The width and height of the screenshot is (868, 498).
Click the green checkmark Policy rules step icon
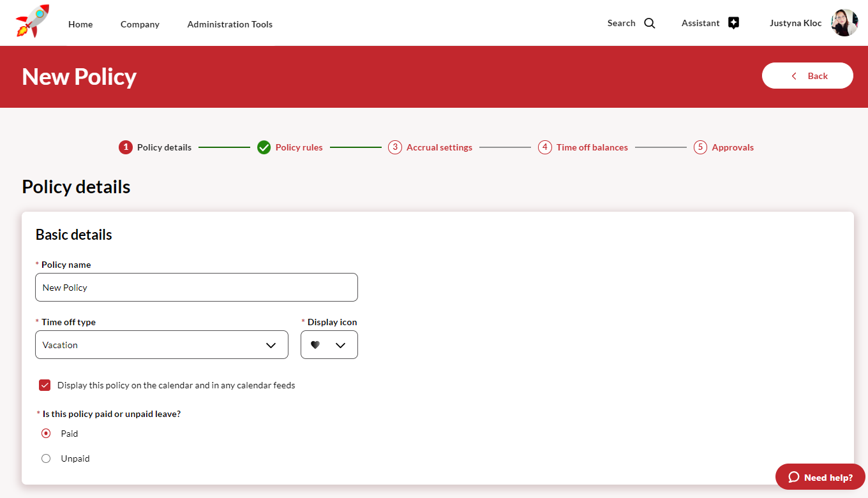click(264, 147)
